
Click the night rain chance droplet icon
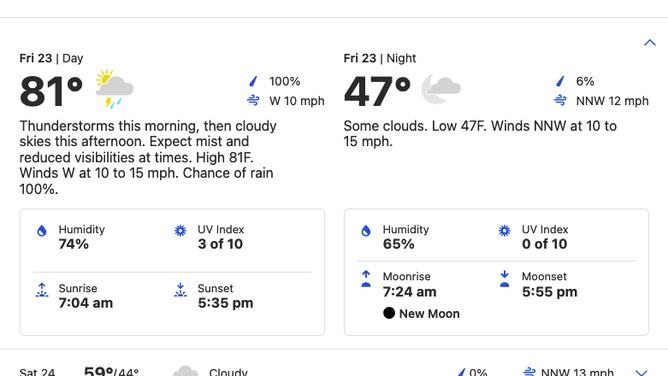coord(560,81)
